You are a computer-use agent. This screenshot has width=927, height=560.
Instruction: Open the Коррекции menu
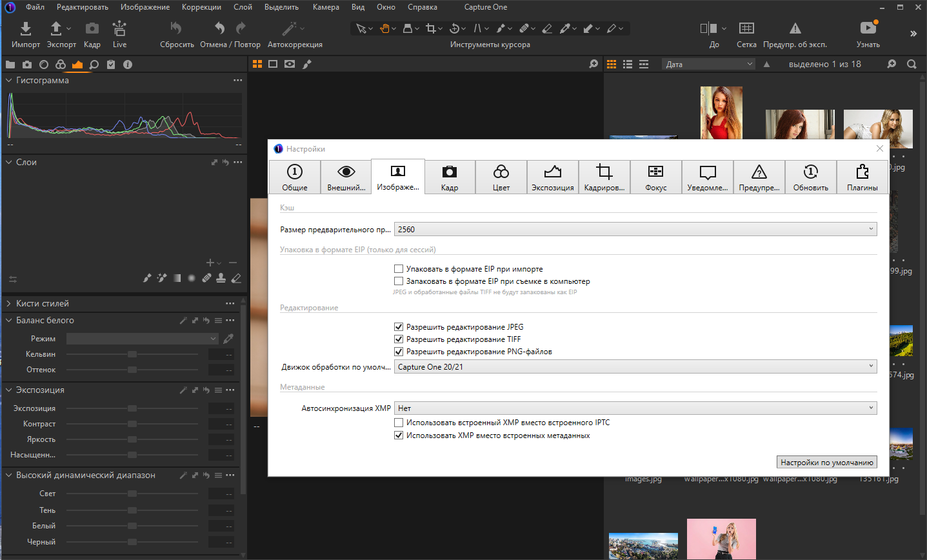pyautogui.click(x=201, y=7)
